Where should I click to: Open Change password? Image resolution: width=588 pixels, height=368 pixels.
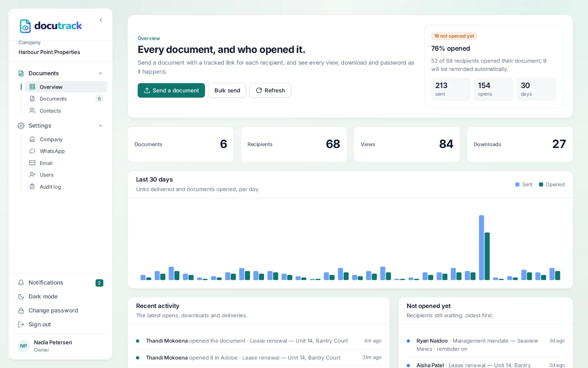pos(60,311)
